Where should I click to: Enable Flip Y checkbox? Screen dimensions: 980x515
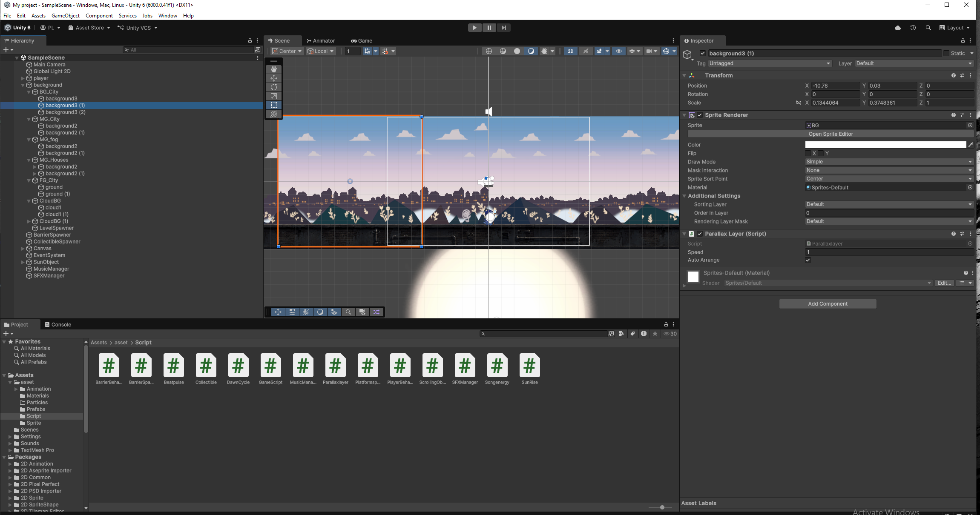pyautogui.click(x=821, y=153)
